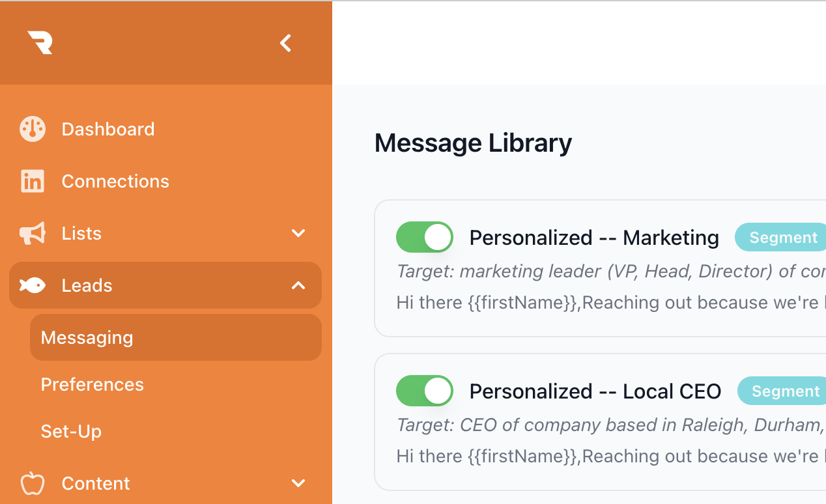Click the Dashboard gauge icon
The height and width of the screenshot is (504, 826).
(x=33, y=129)
